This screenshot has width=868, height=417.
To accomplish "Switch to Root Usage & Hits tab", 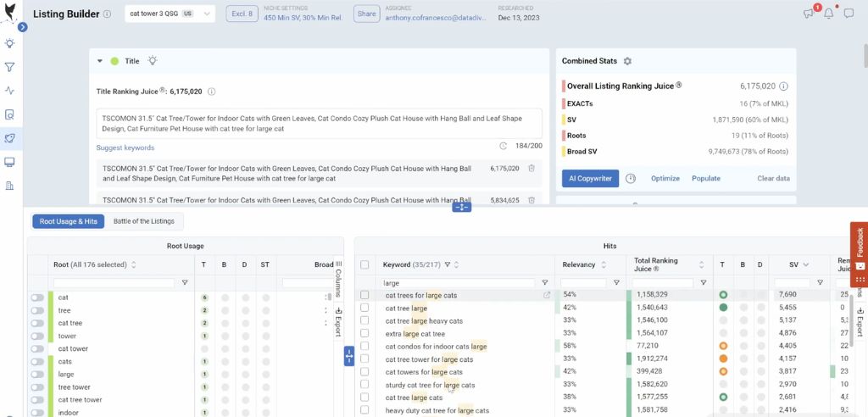I will tap(68, 221).
